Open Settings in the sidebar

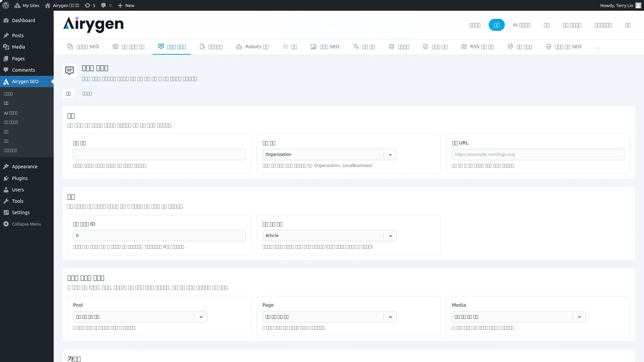pyautogui.click(x=27, y=213)
